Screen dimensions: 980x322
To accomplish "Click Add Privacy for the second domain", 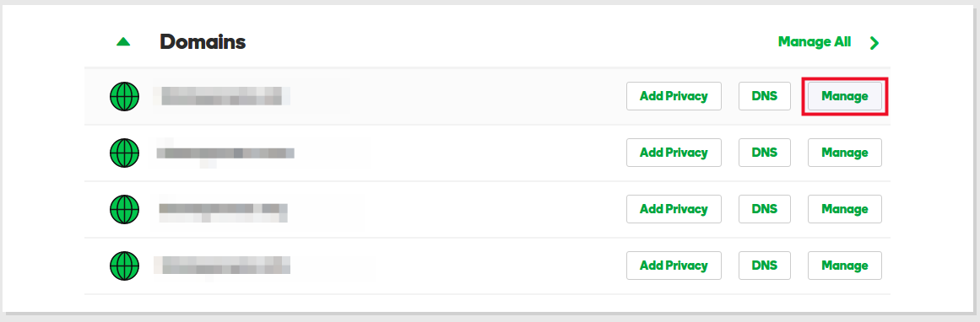I will [674, 153].
